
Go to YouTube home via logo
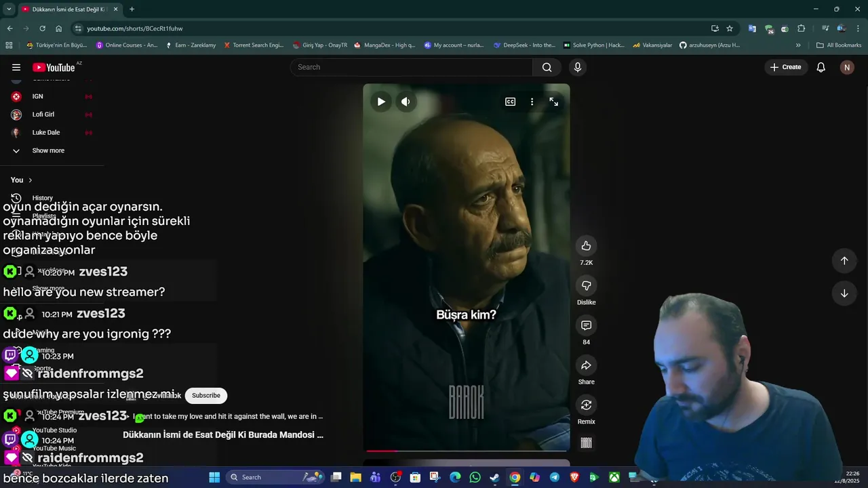54,67
